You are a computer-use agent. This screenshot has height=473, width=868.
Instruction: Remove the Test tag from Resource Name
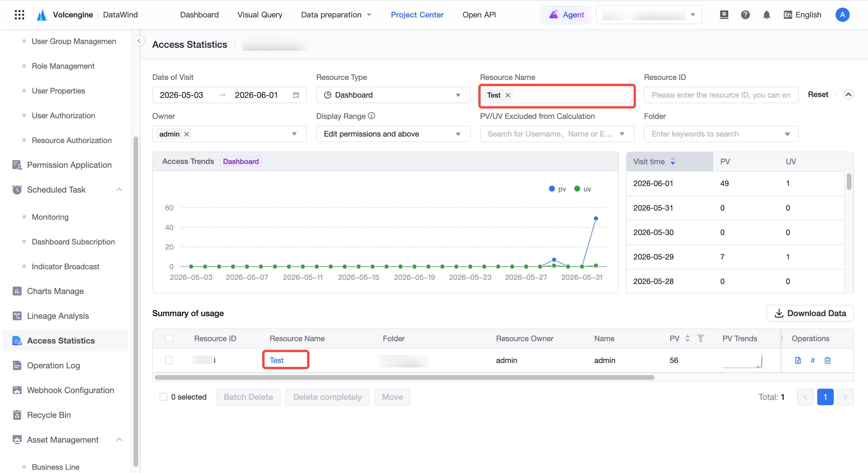coord(508,95)
